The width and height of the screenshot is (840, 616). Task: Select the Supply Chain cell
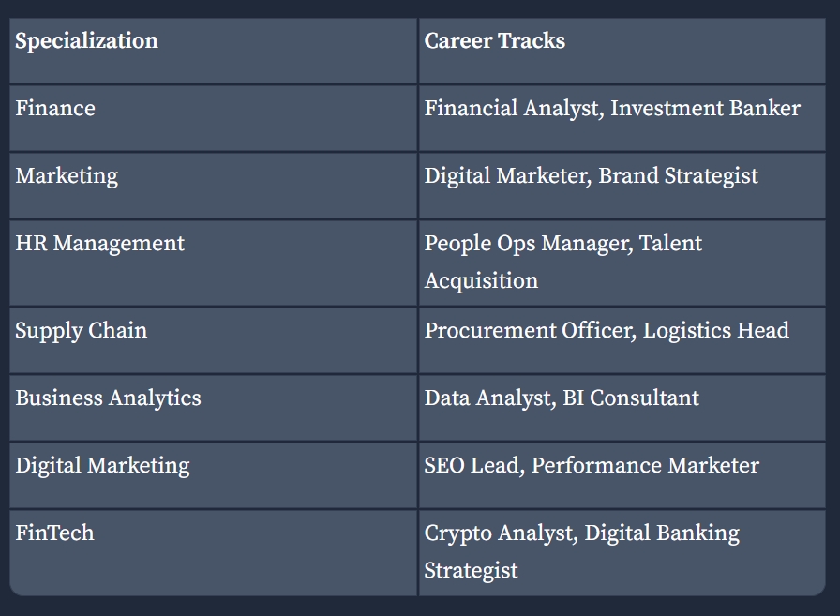pyautogui.click(x=213, y=340)
